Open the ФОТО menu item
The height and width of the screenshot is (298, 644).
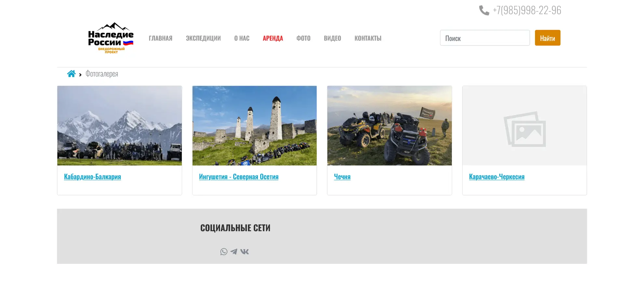coord(303,38)
